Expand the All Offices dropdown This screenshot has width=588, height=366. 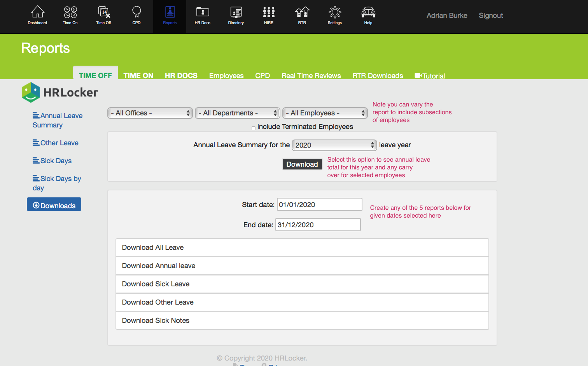pyautogui.click(x=150, y=113)
